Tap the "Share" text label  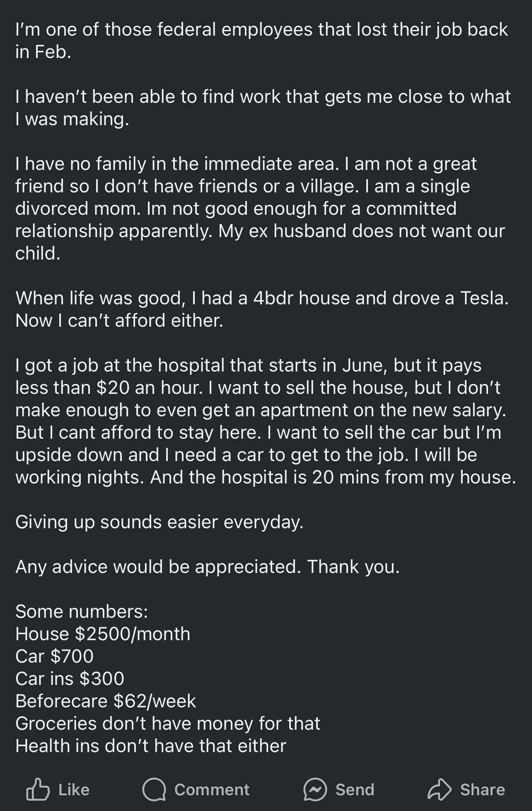(x=482, y=790)
